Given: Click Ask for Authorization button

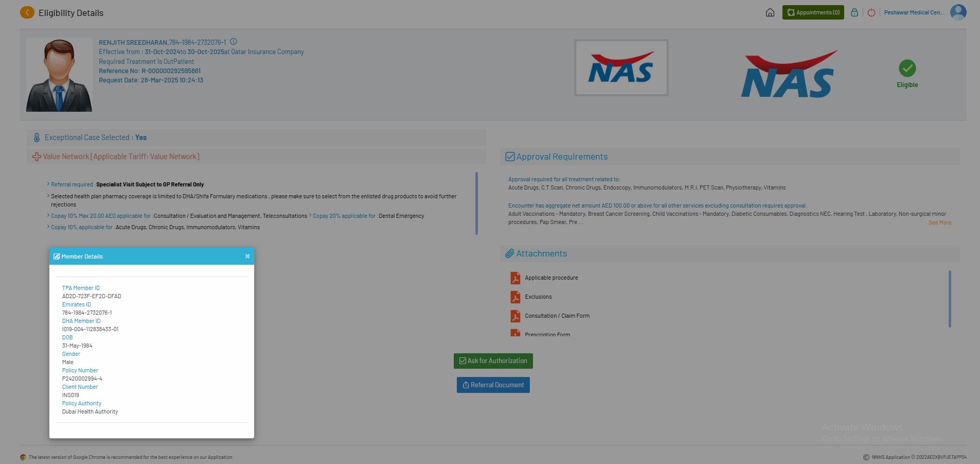Looking at the screenshot, I should (x=493, y=361).
